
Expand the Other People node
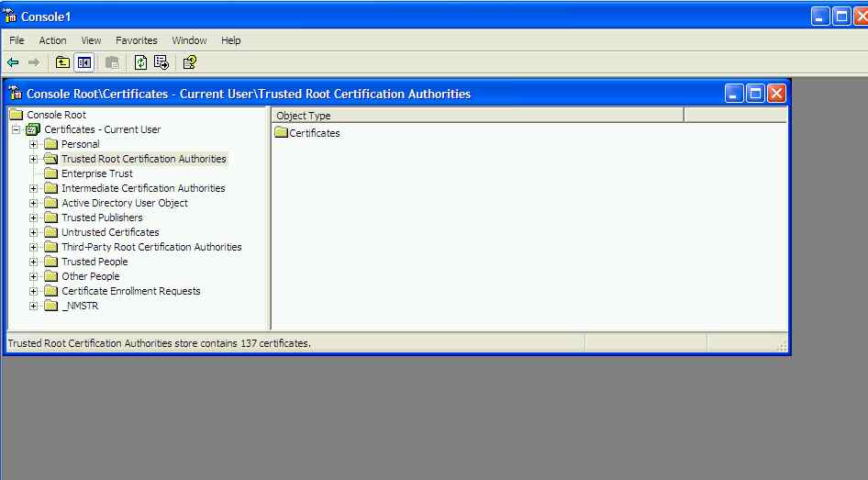[33, 277]
